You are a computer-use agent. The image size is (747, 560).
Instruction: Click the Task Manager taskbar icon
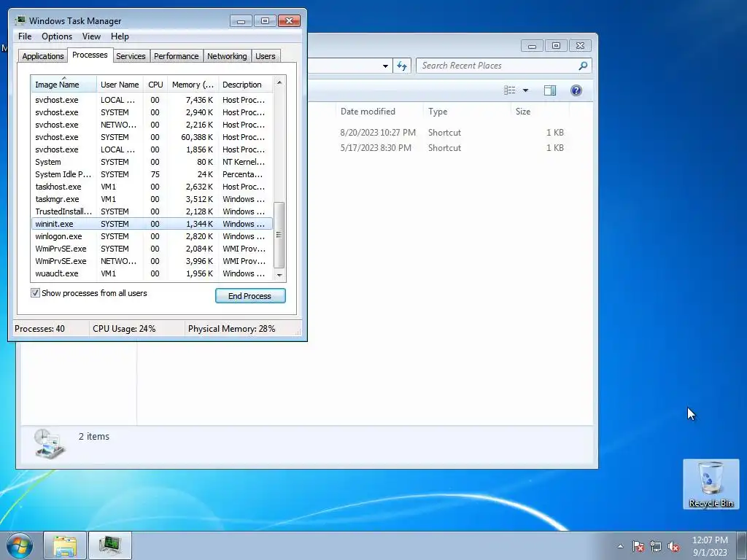(110, 545)
